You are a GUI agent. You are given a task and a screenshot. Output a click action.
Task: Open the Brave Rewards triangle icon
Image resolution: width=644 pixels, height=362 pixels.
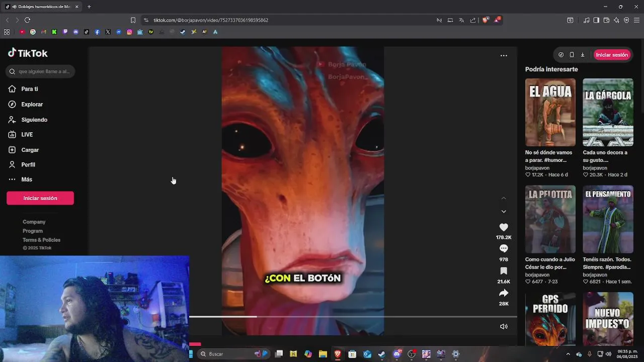(x=497, y=20)
